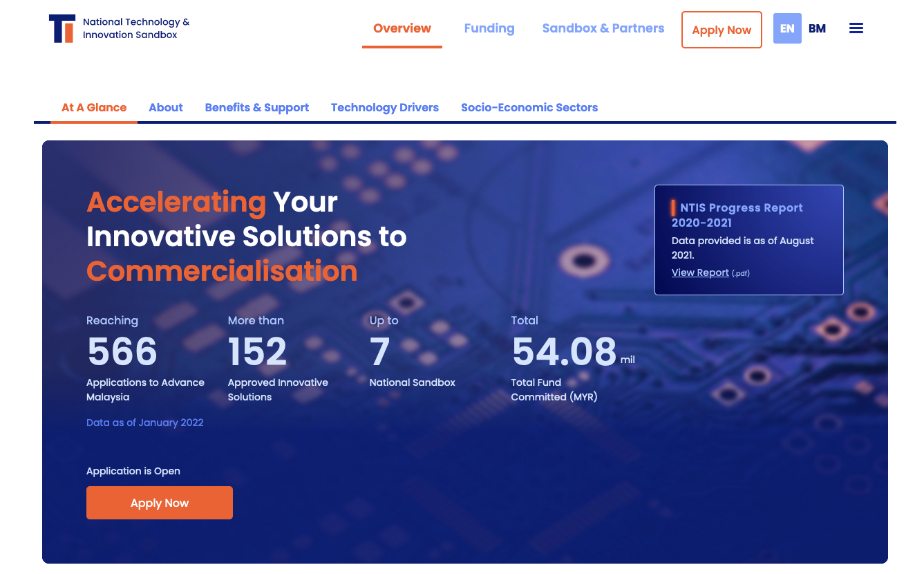Image resolution: width=924 pixels, height=574 pixels.
Task: Click the 152 approved solutions figure
Action: pos(257,351)
